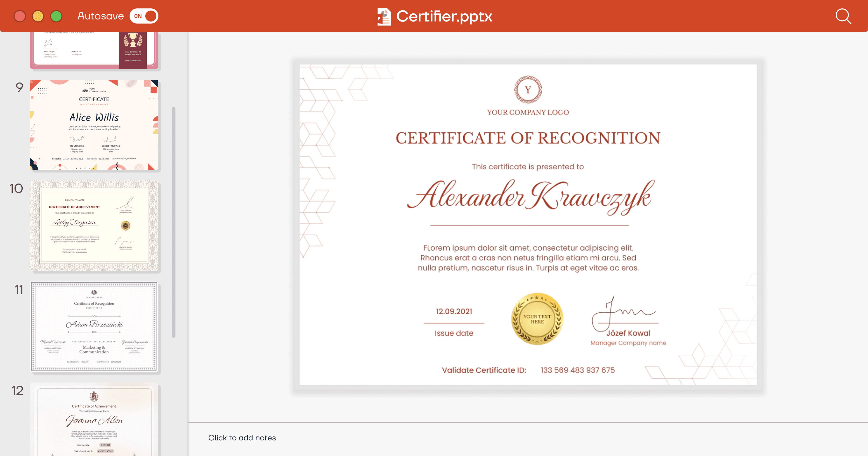This screenshot has height=456, width=868.
Task: Select the partially visible trophy slide thumbnail
Action: pyautogui.click(x=94, y=50)
